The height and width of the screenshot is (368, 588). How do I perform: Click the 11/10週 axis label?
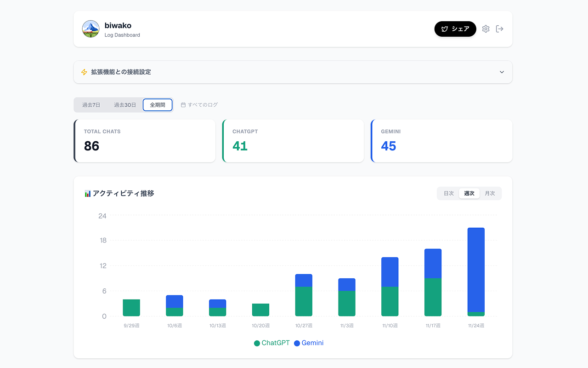390,326
